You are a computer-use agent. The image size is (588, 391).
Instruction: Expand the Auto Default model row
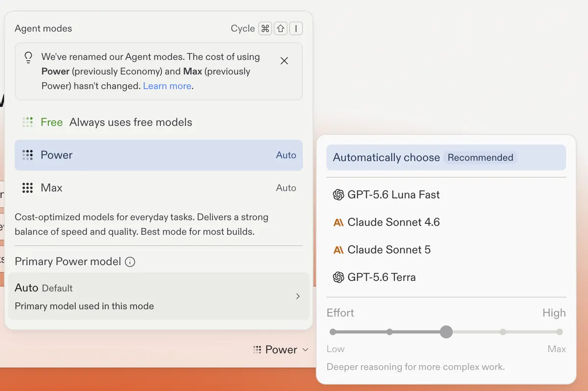[x=158, y=296]
